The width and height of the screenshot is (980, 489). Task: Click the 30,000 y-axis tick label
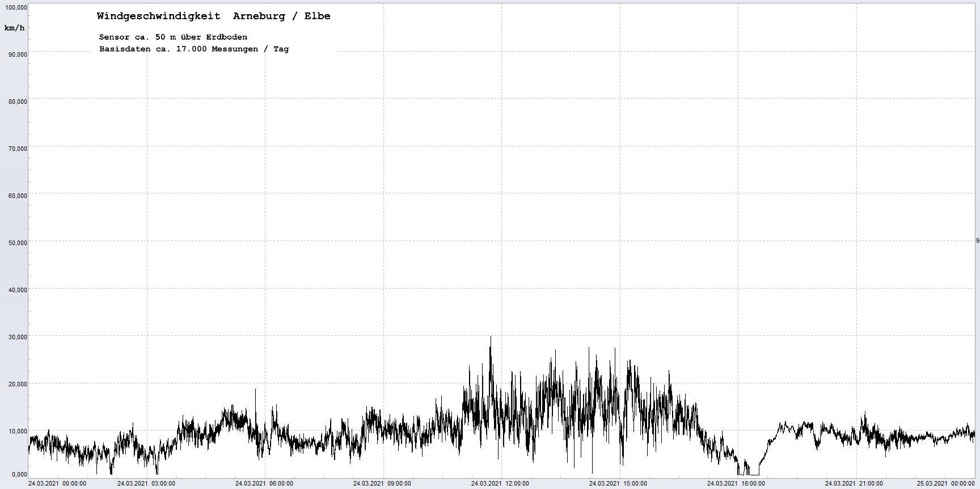point(16,337)
